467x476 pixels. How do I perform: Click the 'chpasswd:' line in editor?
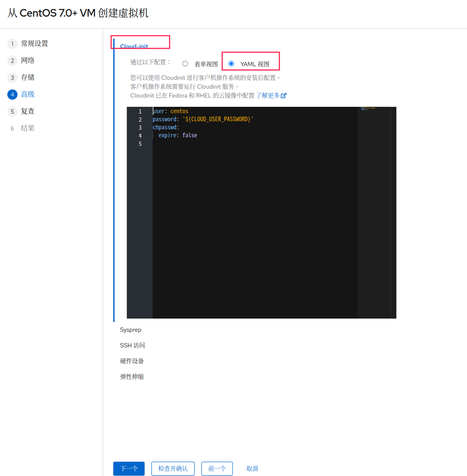point(166,127)
